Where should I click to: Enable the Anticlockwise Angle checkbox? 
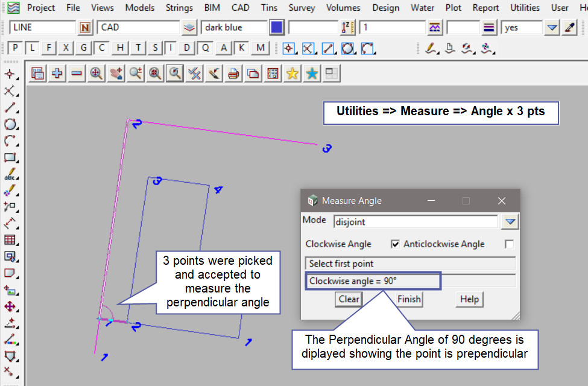pos(509,244)
